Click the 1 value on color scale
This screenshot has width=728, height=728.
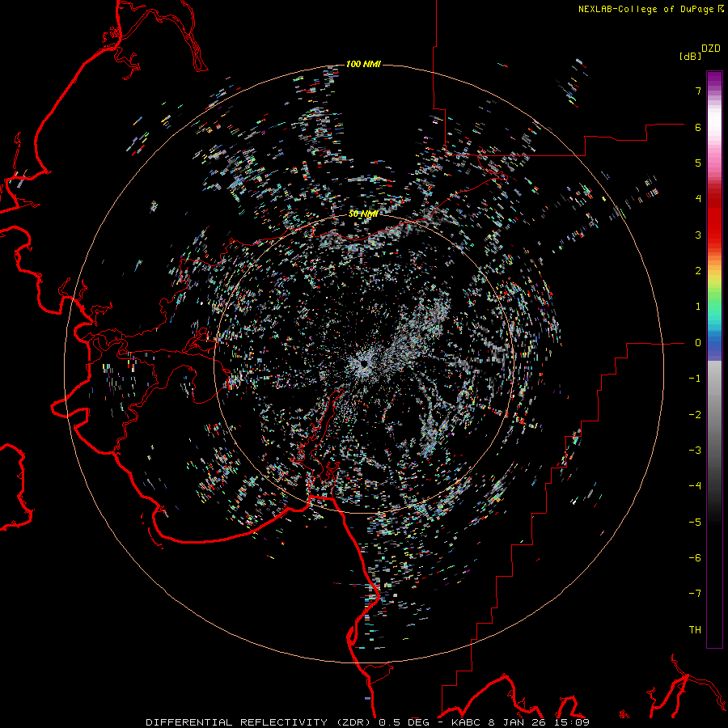click(x=697, y=307)
